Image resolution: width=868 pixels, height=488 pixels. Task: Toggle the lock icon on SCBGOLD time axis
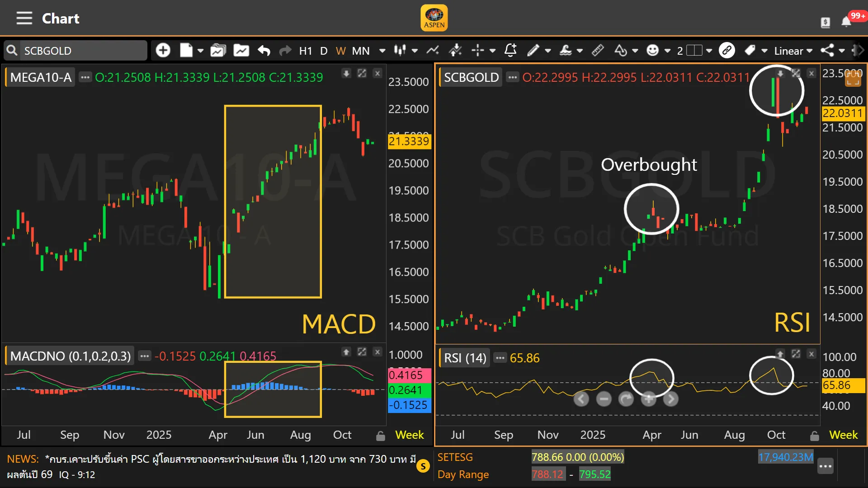(x=815, y=436)
